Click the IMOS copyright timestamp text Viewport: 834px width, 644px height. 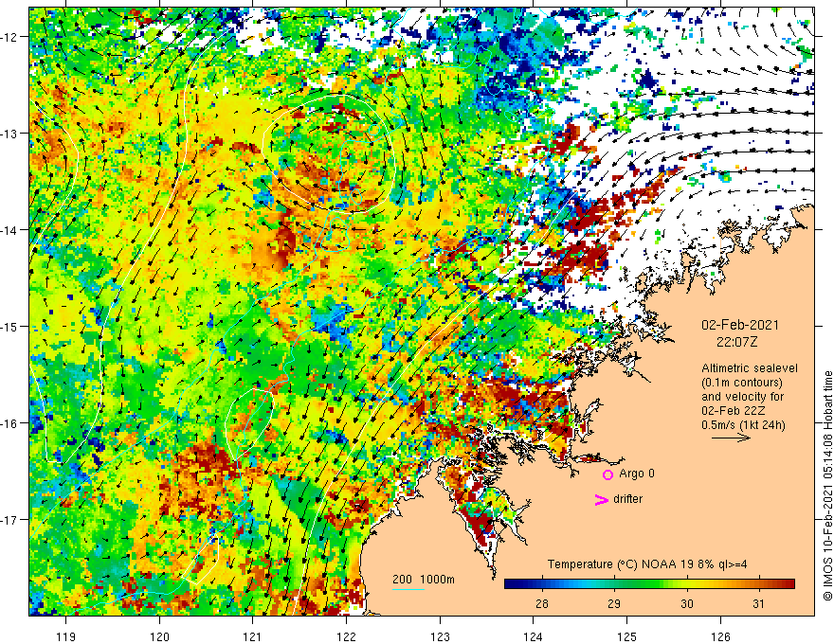click(x=827, y=486)
